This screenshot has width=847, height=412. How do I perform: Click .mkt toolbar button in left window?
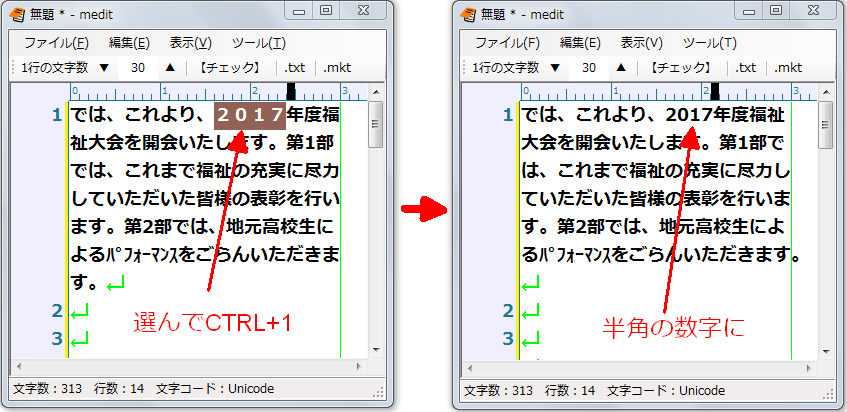click(337, 68)
